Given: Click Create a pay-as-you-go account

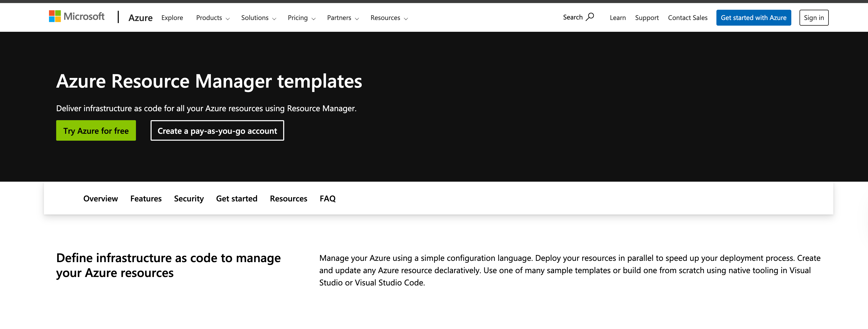Looking at the screenshot, I should coord(217,131).
